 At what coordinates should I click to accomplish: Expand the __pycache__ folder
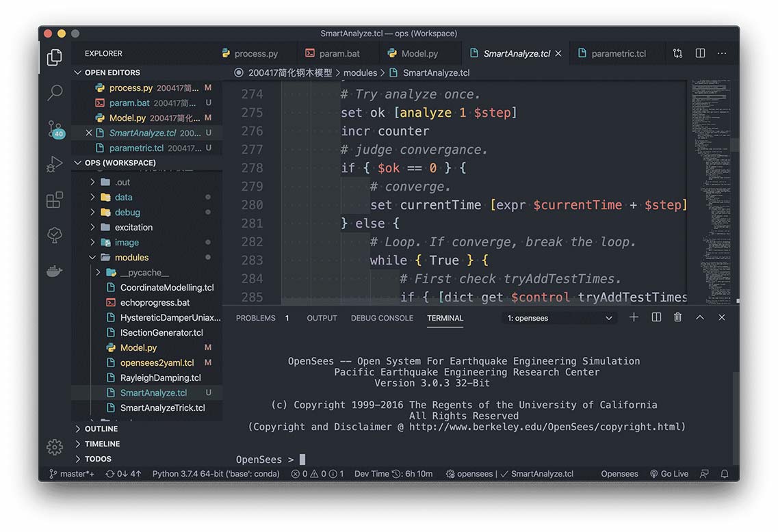[x=147, y=272]
